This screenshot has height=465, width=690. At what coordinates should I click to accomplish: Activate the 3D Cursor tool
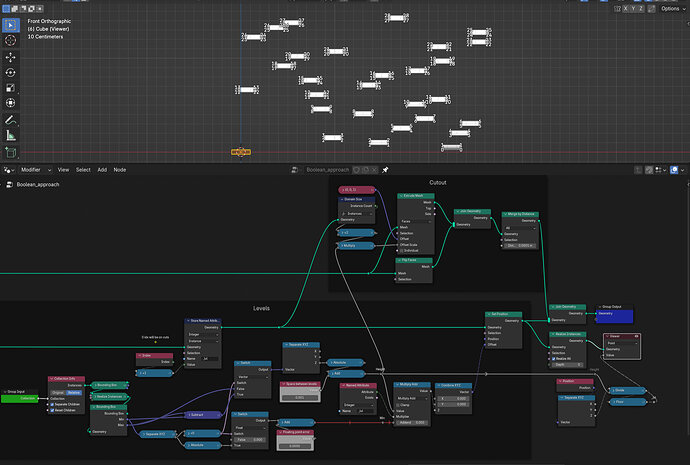pos(11,40)
